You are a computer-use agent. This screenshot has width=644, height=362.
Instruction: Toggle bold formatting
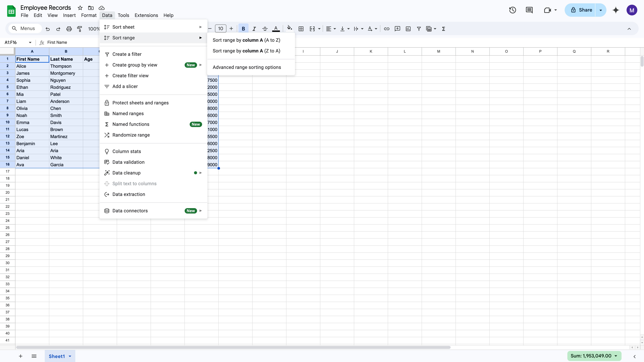[x=243, y=28]
